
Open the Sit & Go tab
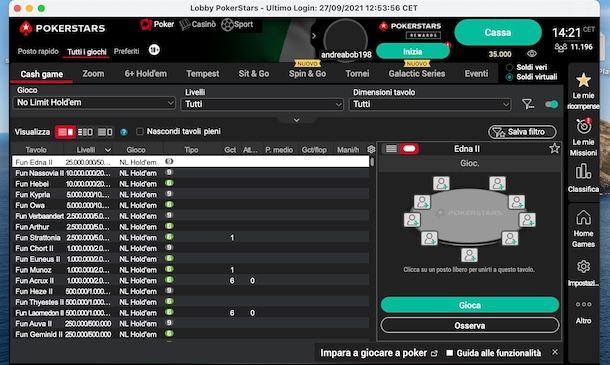click(254, 74)
